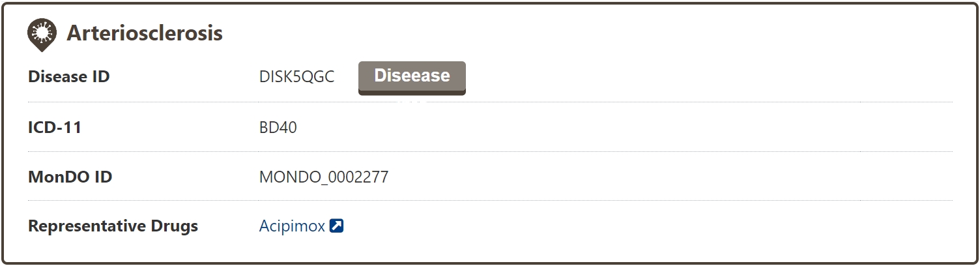Click empty space right of the Diseease badge
980x266 pixels.
pos(652,77)
